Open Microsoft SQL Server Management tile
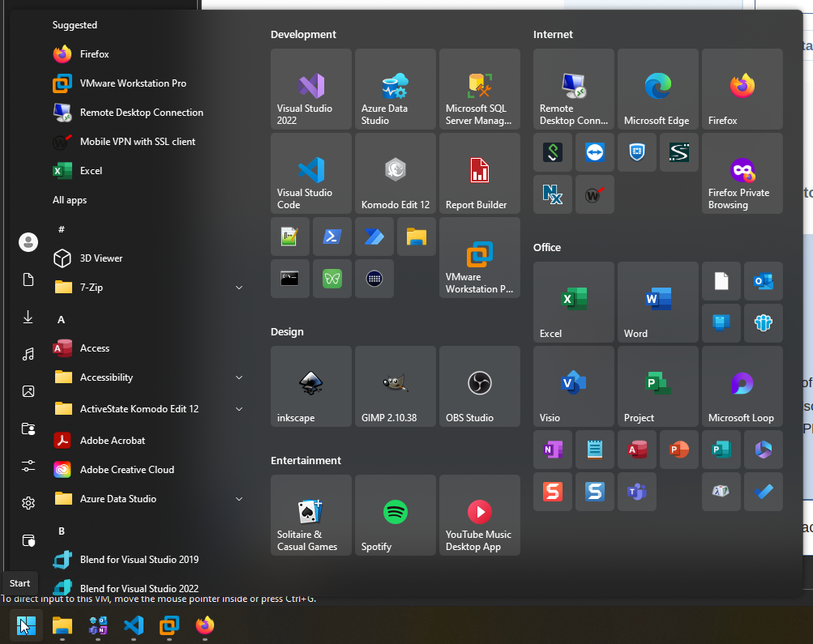 [x=480, y=89]
